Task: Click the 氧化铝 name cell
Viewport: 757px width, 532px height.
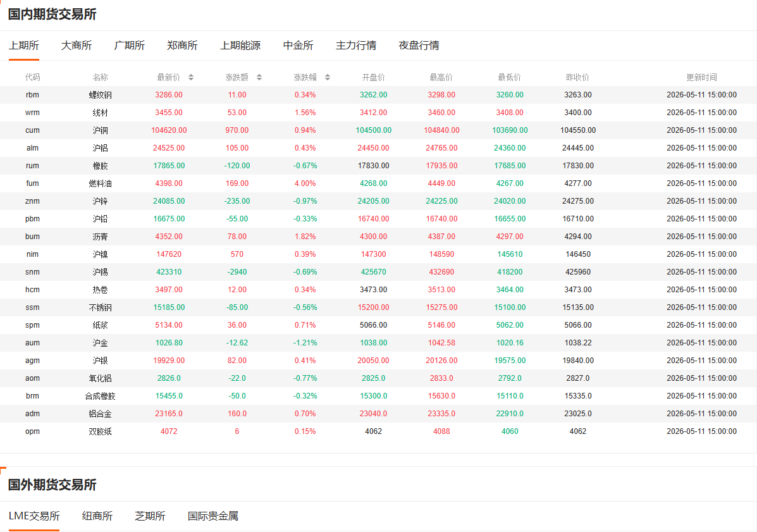Action: (100, 378)
